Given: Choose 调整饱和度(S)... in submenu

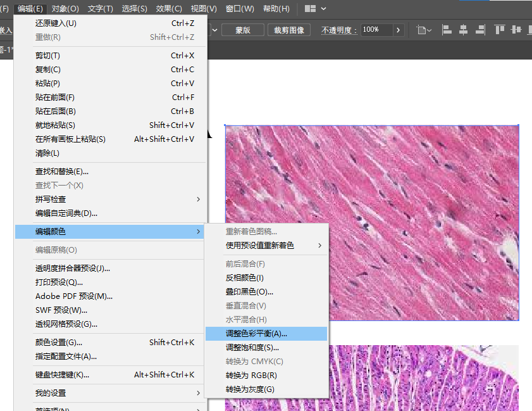Looking at the screenshot, I should click(x=266, y=348).
